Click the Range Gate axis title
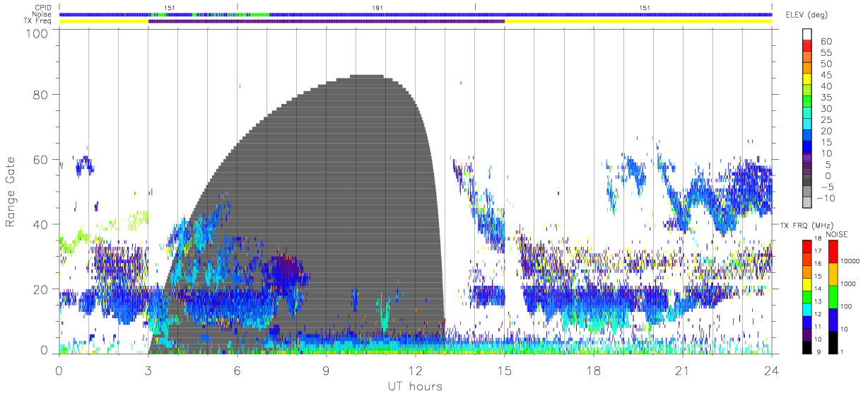 (x=11, y=192)
